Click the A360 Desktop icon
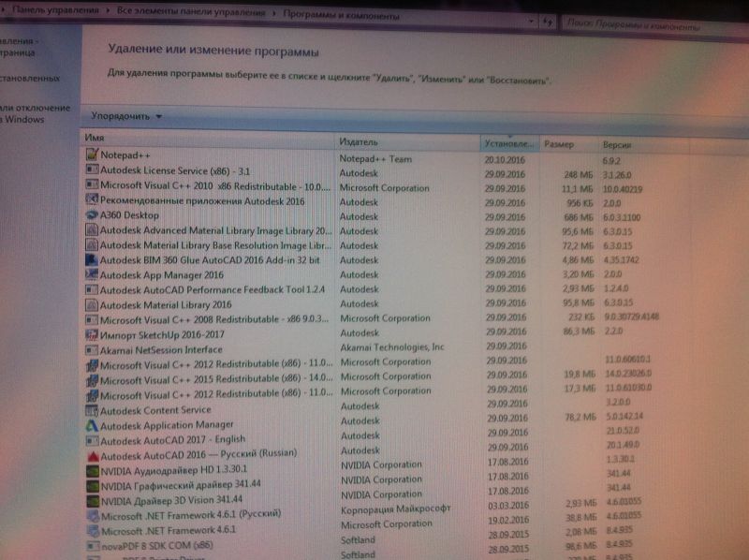The height and width of the screenshot is (560, 749). coord(92,215)
